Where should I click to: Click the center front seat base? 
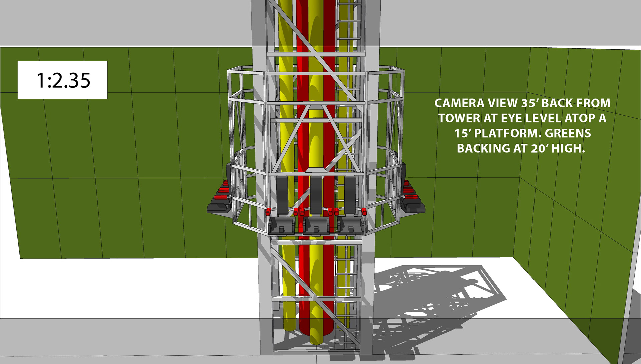(316, 225)
